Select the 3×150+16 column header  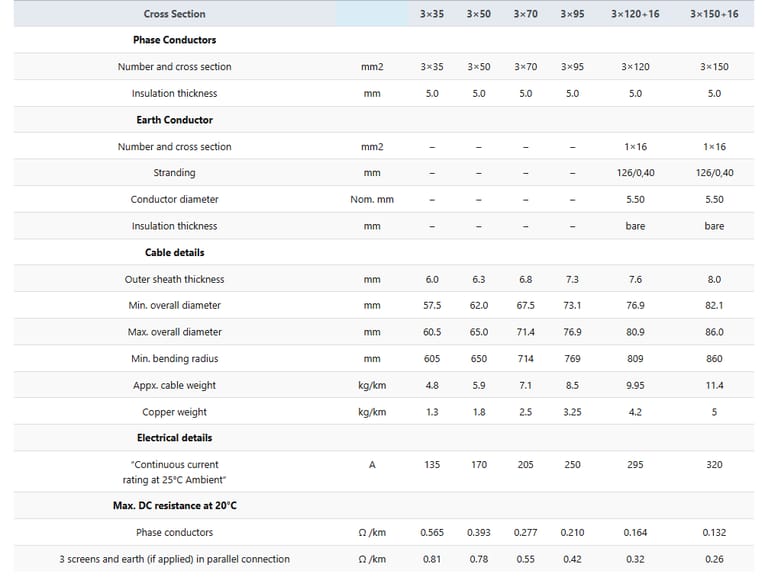(714, 14)
